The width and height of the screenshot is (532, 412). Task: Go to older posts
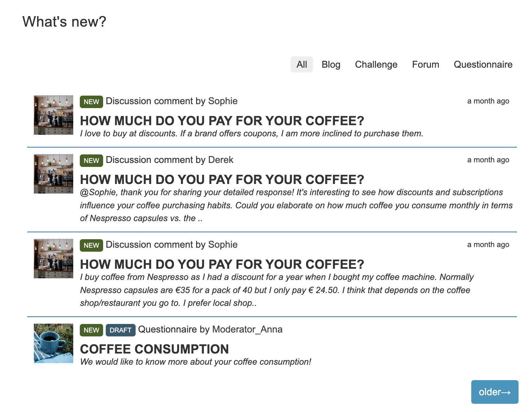494,392
